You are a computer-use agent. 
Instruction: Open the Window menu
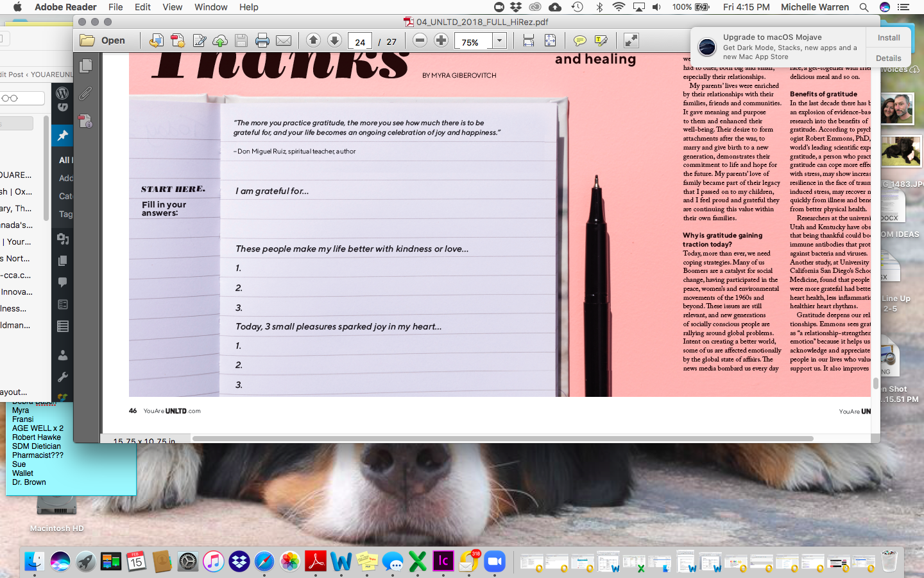coord(211,7)
